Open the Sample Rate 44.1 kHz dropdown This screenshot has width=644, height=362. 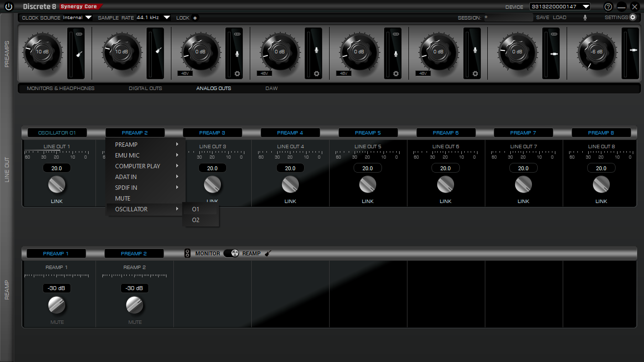click(x=153, y=18)
